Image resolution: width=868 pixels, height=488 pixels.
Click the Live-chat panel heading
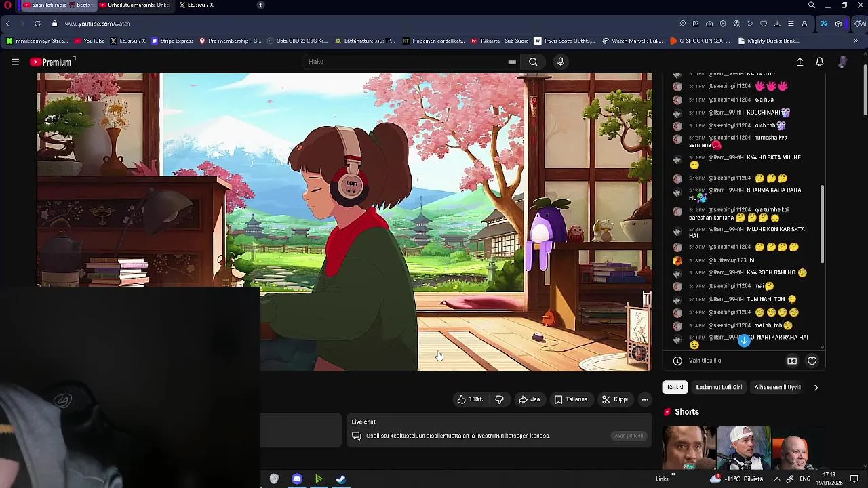(x=363, y=422)
